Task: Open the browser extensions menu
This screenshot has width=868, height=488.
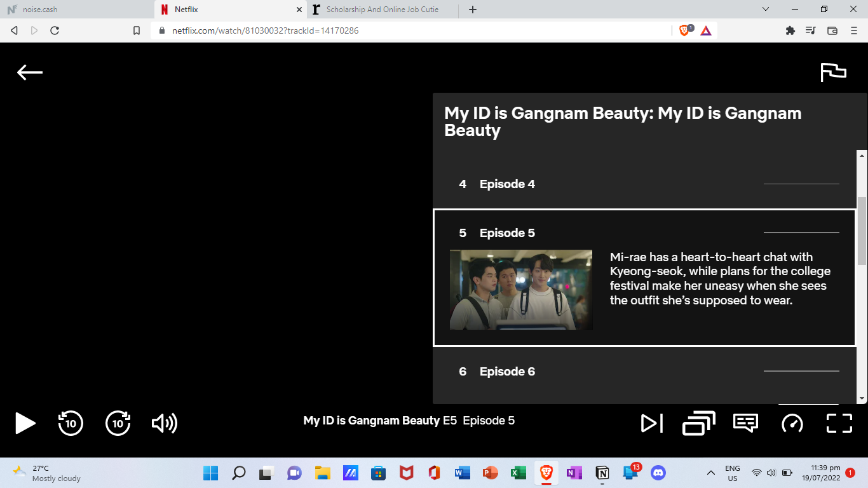Action: [x=790, y=30]
